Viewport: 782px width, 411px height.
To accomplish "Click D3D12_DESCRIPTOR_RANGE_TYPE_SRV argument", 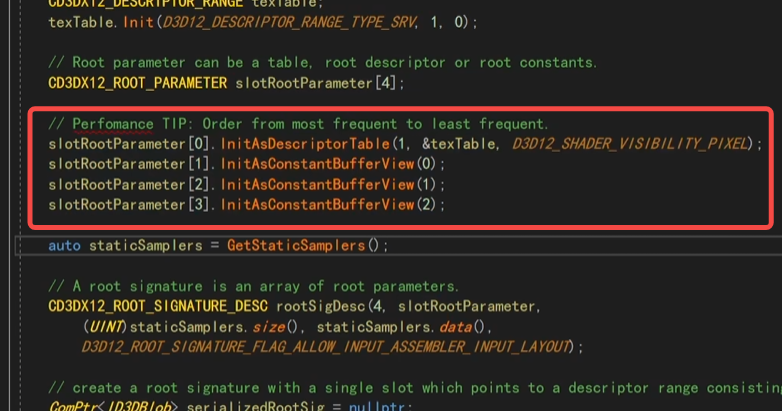I will pyautogui.click(x=289, y=22).
